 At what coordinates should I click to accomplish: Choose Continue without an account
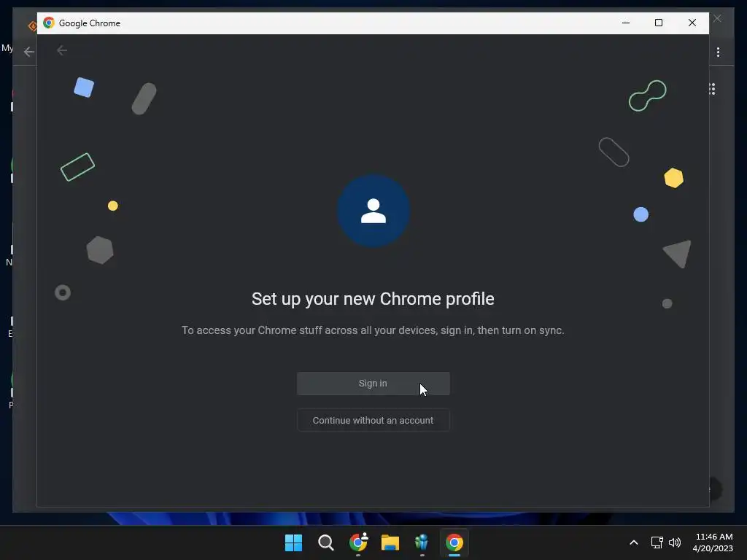pos(373,421)
